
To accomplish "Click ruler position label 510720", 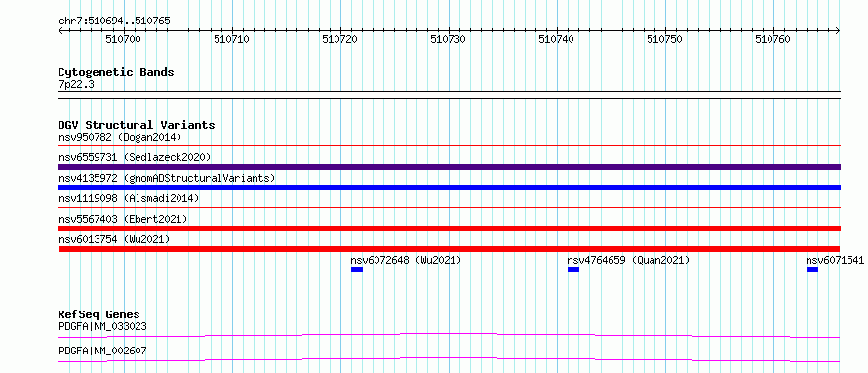I will coord(340,39).
